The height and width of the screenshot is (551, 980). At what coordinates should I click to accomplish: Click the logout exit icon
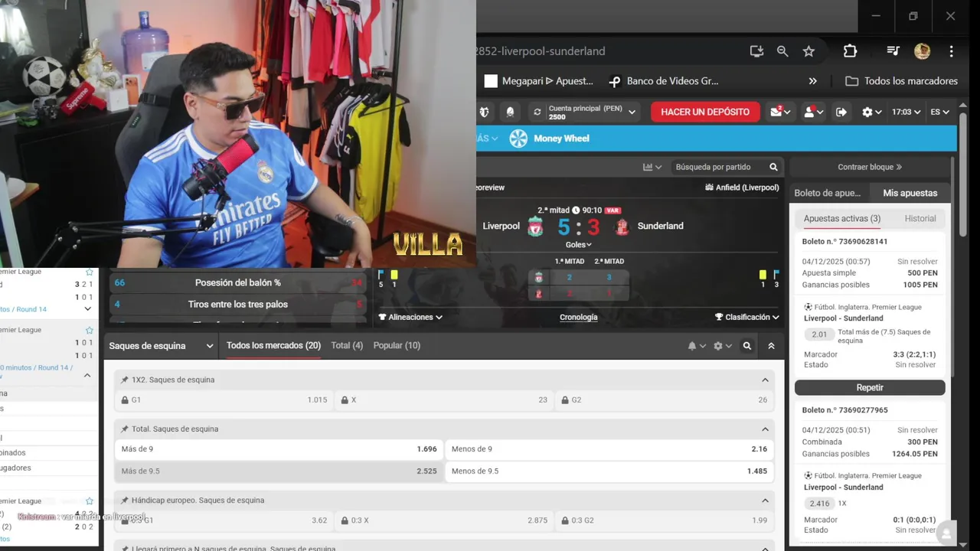click(841, 112)
